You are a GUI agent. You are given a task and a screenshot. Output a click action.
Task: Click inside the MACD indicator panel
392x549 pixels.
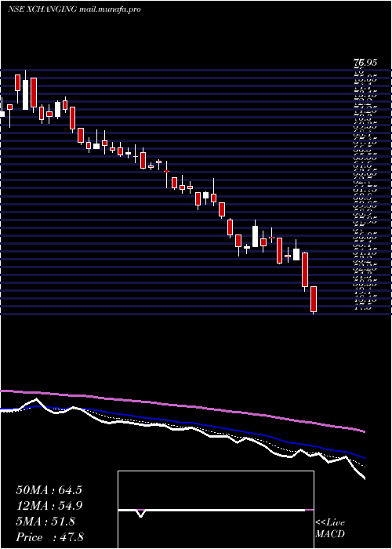216,510
